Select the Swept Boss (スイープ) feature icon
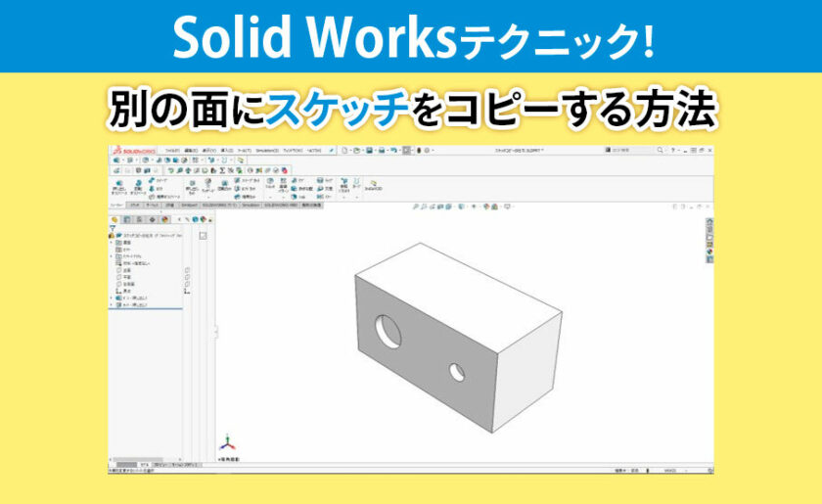The image size is (822, 504). pyautogui.click(x=152, y=180)
